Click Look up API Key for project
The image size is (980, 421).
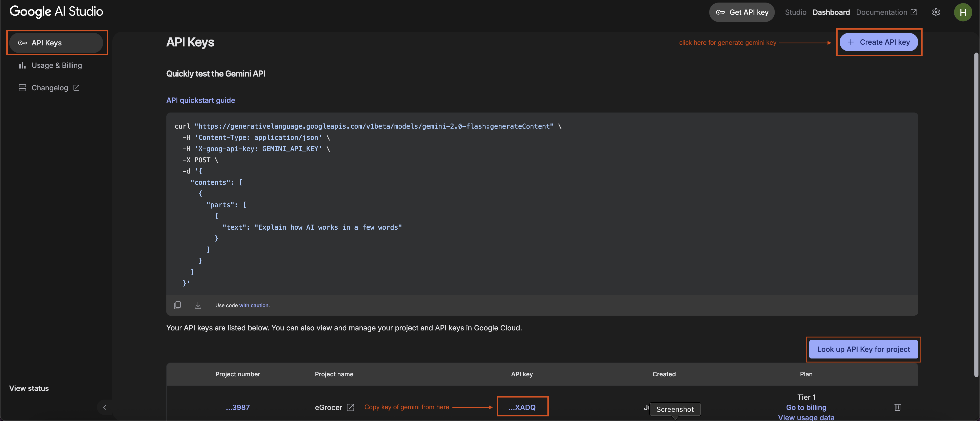[x=863, y=349]
